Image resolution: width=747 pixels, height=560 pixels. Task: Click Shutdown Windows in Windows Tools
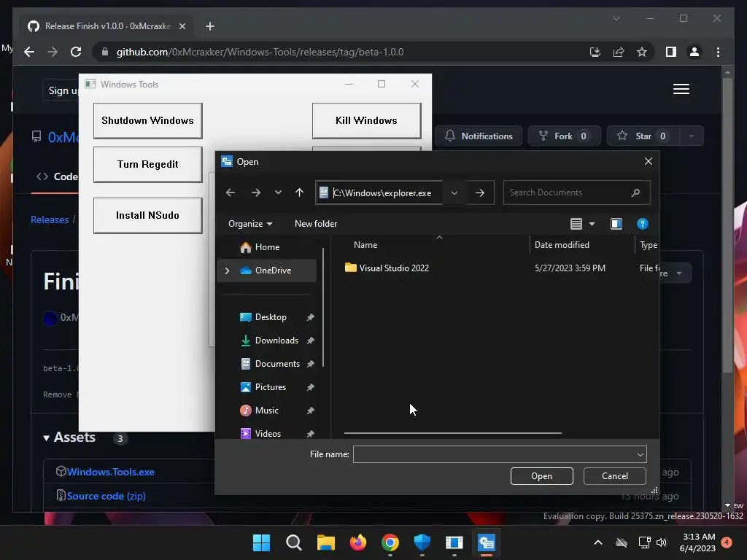coord(147,120)
